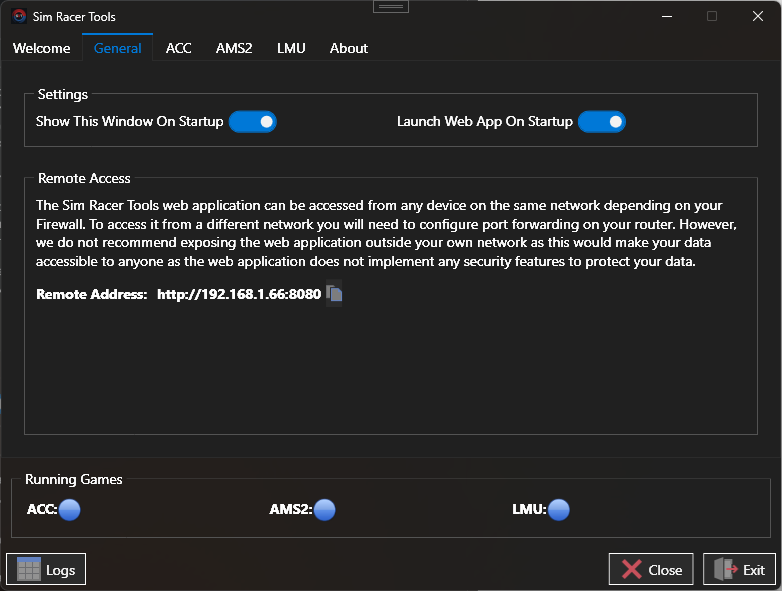This screenshot has width=782, height=591.
Task: Minimize the Sim Racer Tools window
Action: (665, 16)
